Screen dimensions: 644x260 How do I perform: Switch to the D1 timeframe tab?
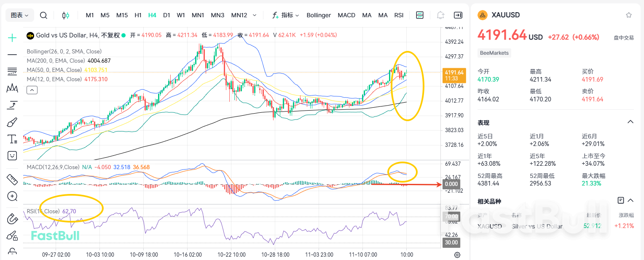pyautogui.click(x=166, y=15)
